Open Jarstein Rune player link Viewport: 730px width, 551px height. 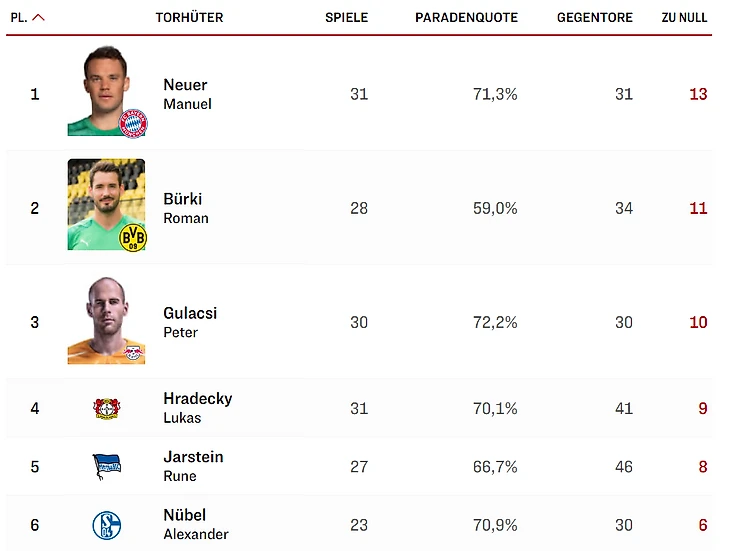coord(193,466)
